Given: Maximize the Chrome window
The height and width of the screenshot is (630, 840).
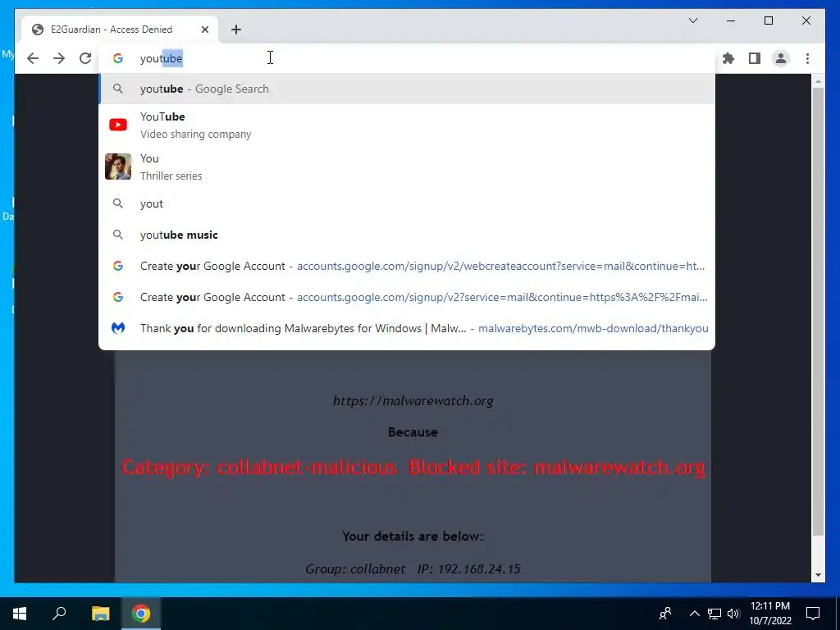Looking at the screenshot, I should click(x=768, y=21).
